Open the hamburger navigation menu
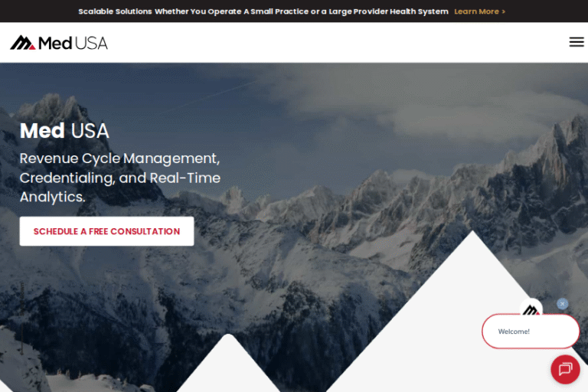This screenshot has width=588, height=392. (x=577, y=41)
